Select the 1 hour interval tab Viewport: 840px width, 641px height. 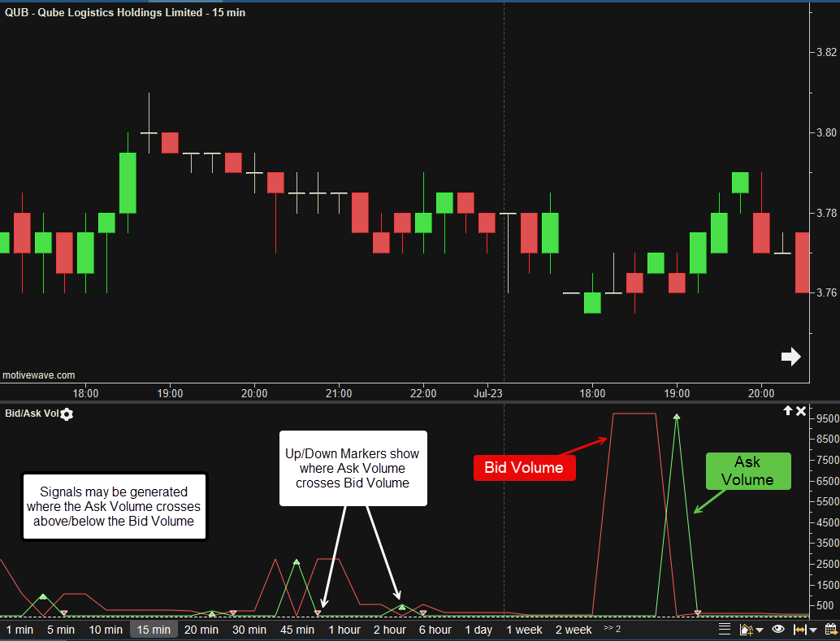click(344, 630)
